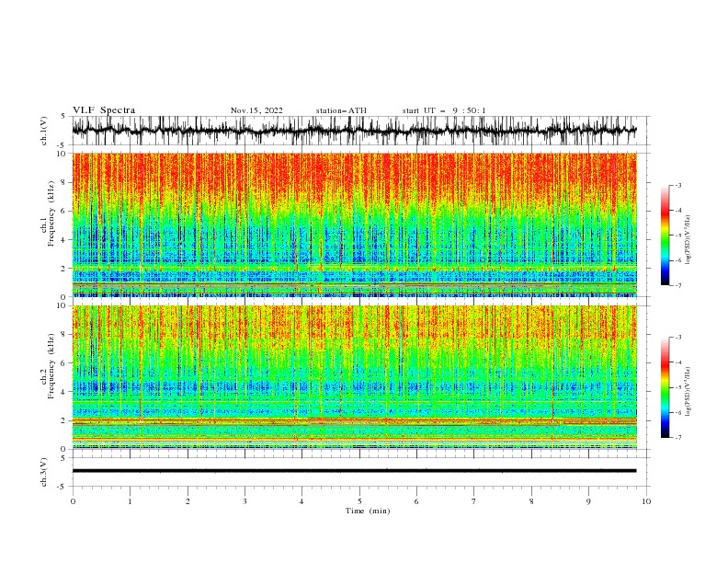
Task: Click the 'start UT = 9 :50: 1' label
Action: pos(444,110)
